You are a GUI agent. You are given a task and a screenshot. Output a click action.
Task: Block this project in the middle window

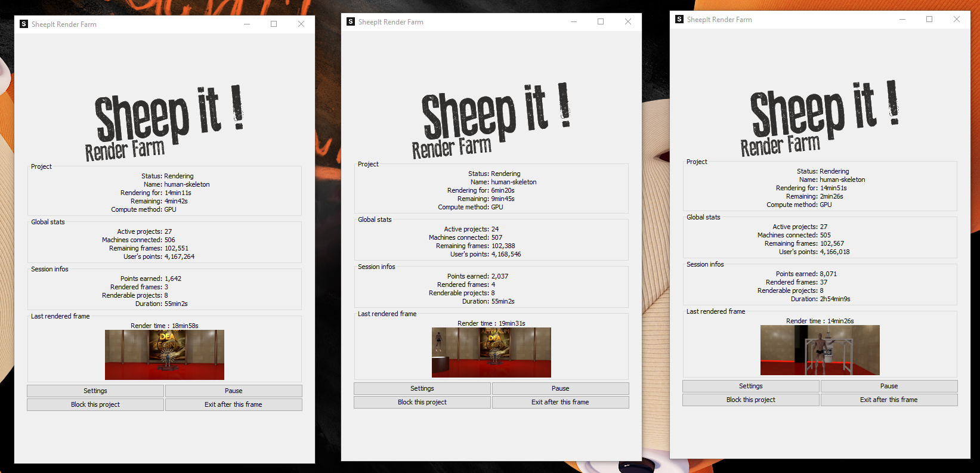click(422, 402)
